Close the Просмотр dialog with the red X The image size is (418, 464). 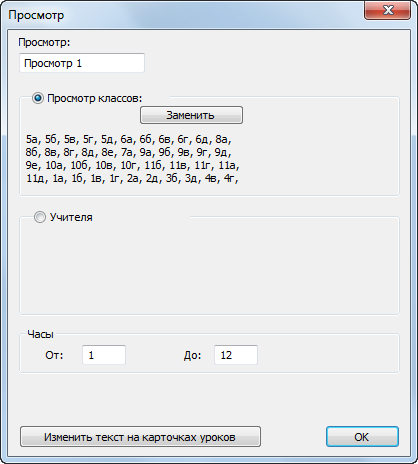click(x=387, y=10)
